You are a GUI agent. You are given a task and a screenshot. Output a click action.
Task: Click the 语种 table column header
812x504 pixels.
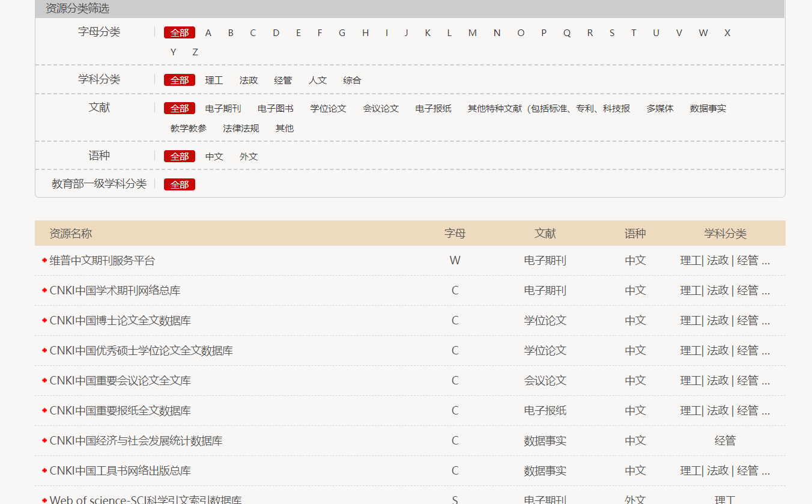pyautogui.click(x=635, y=233)
